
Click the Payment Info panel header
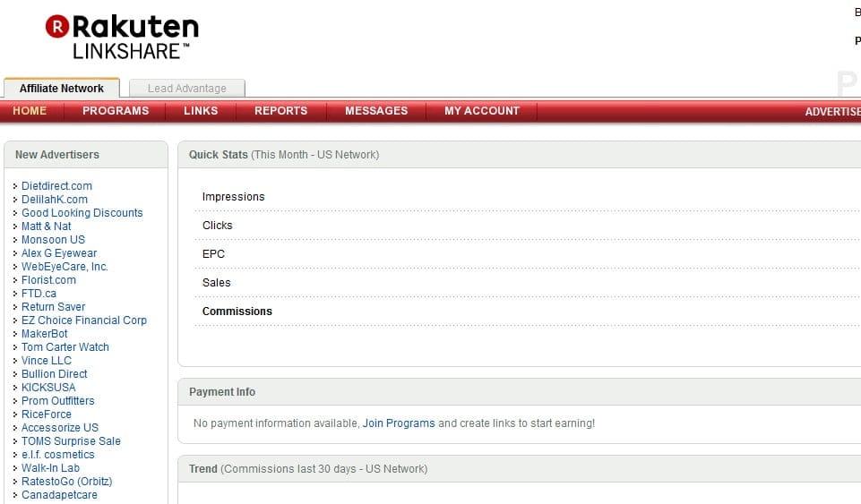click(520, 392)
